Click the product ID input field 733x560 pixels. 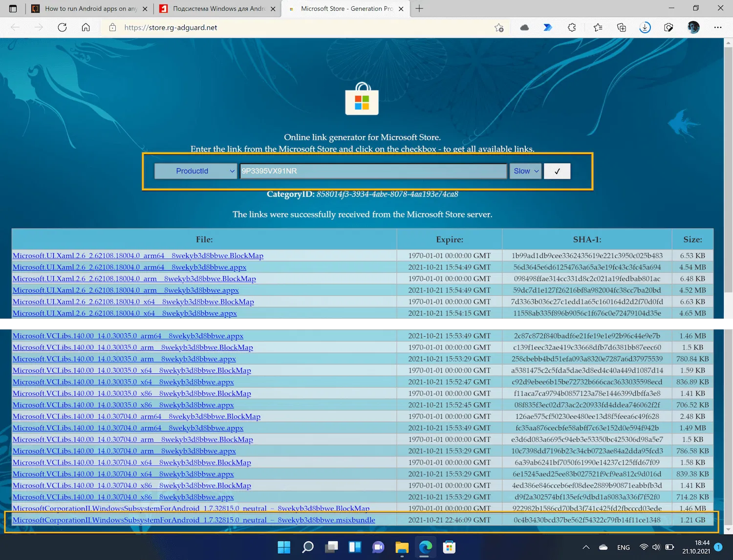(373, 171)
